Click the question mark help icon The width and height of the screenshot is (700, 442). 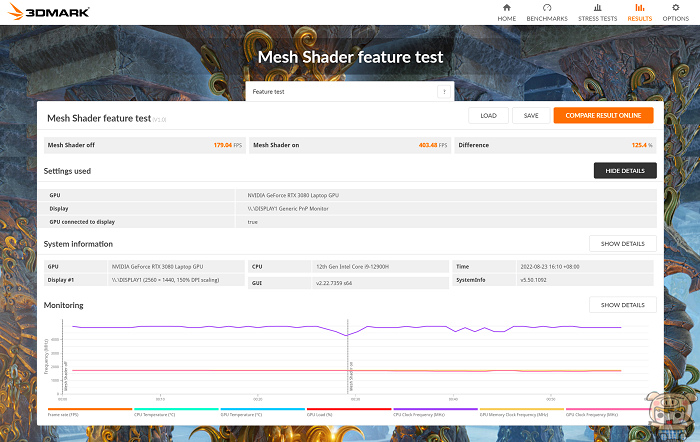pos(443,91)
